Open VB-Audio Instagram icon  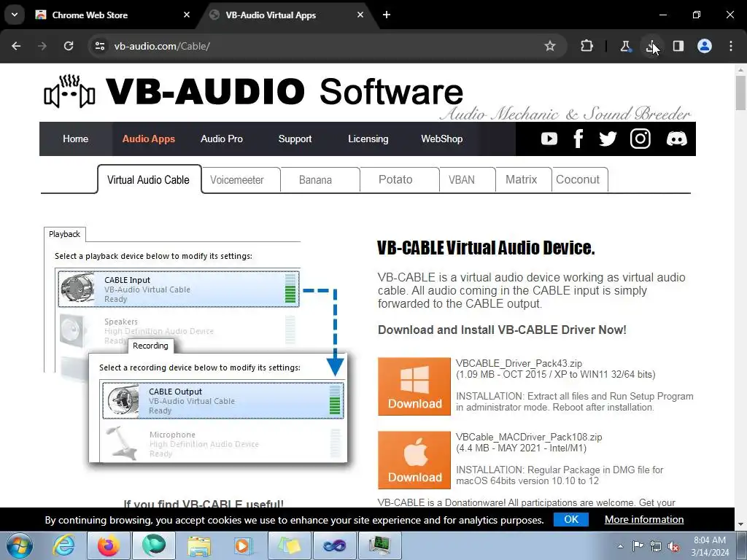point(640,139)
